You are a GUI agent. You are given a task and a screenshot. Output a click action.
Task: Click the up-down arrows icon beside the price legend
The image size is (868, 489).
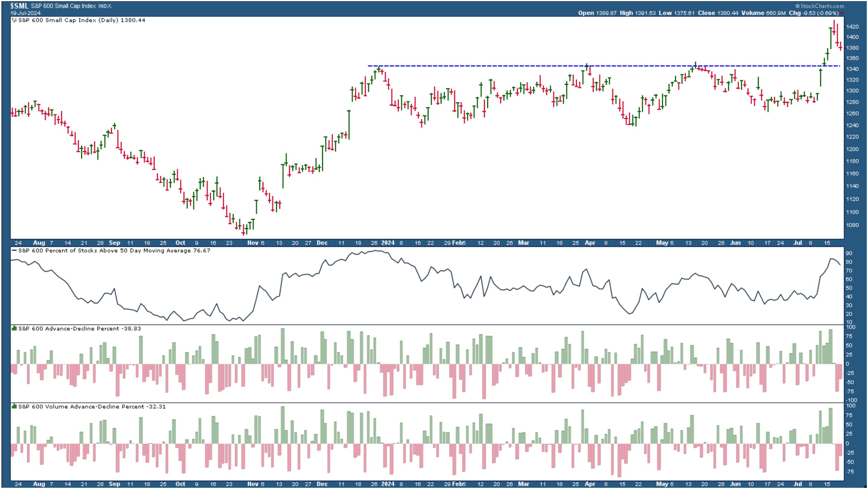[14, 20]
